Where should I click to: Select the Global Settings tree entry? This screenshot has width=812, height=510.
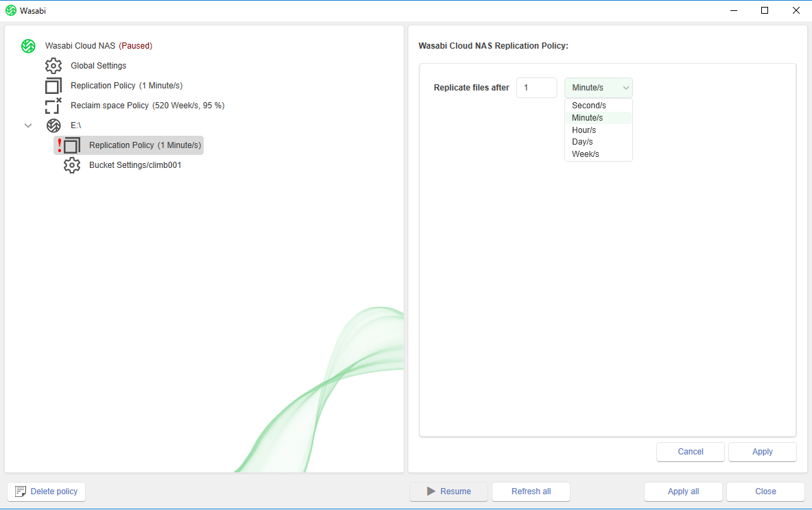click(98, 66)
